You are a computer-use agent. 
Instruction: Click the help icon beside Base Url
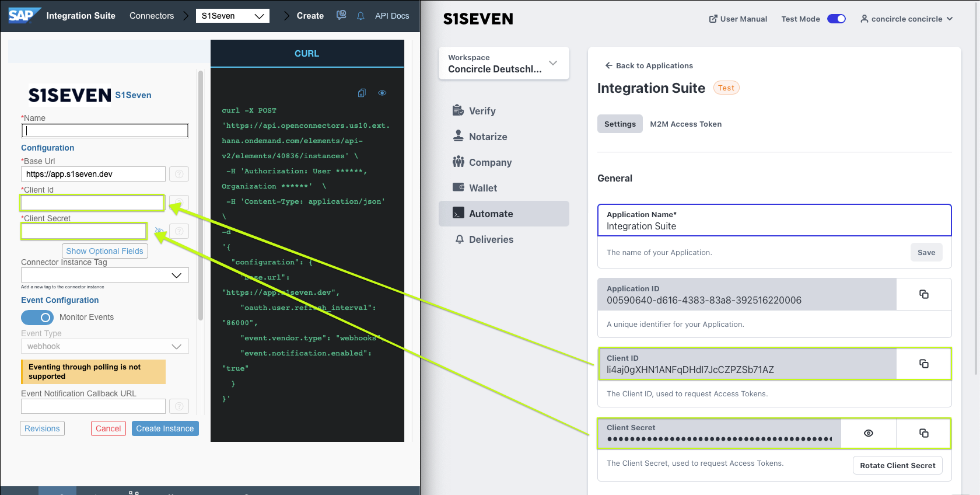179,174
